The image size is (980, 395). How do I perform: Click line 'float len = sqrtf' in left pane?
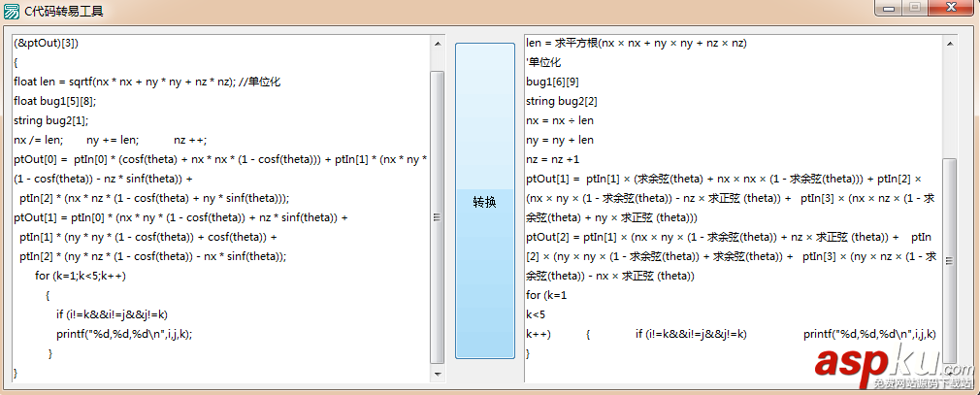[x=147, y=82]
